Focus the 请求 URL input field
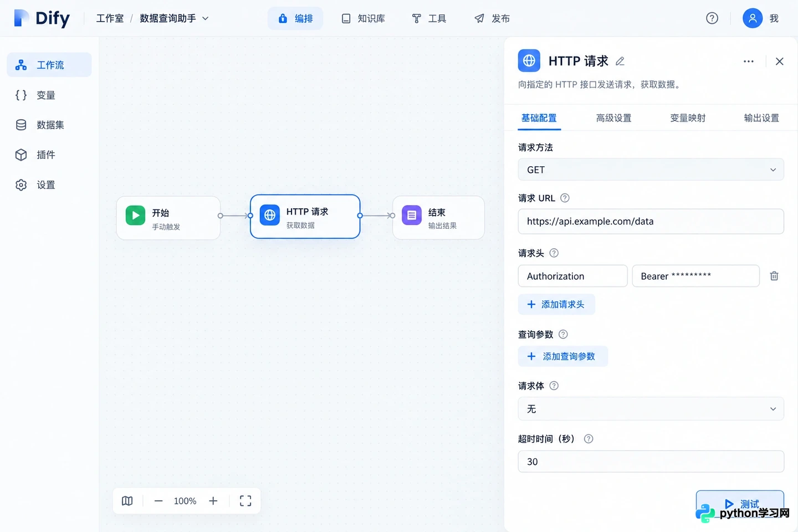 click(x=651, y=221)
